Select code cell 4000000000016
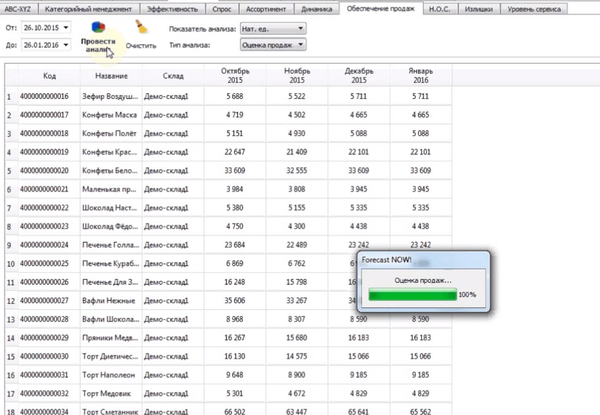 point(49,96)
